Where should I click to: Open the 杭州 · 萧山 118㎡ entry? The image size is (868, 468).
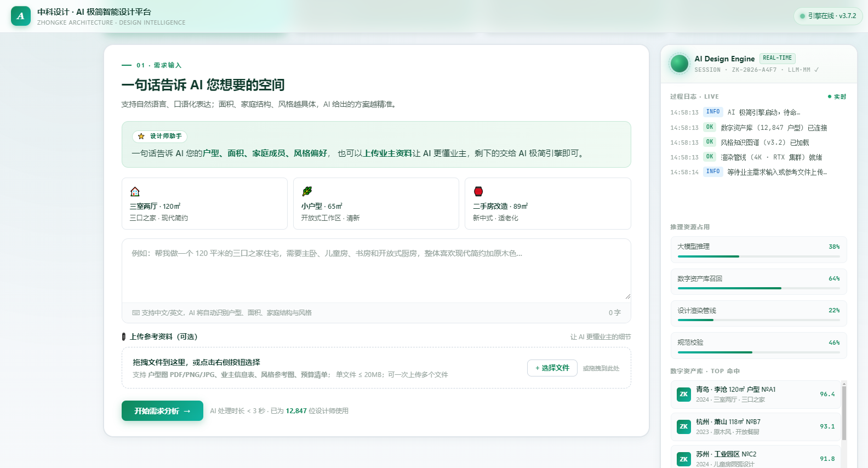point(756,427)
